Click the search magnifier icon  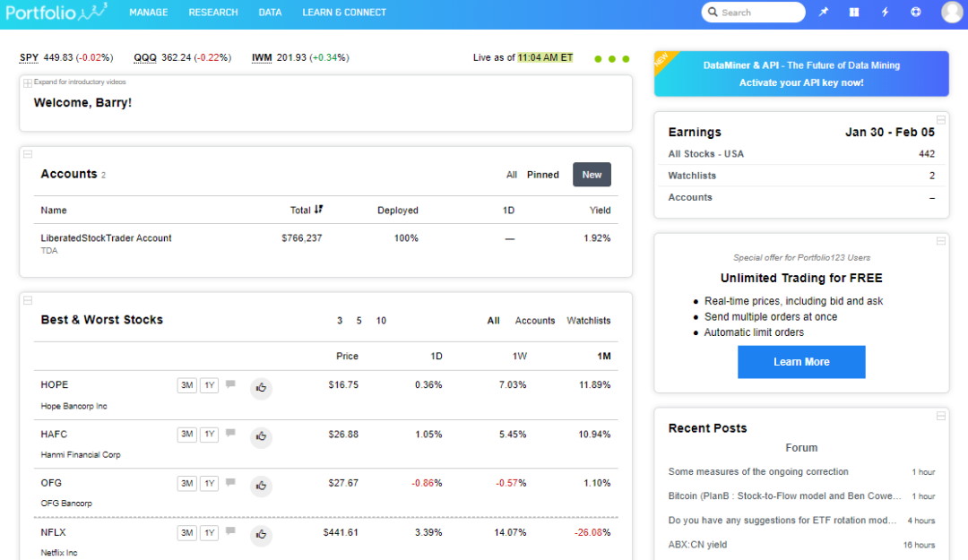pyautogui.click(x=713, y=12)
